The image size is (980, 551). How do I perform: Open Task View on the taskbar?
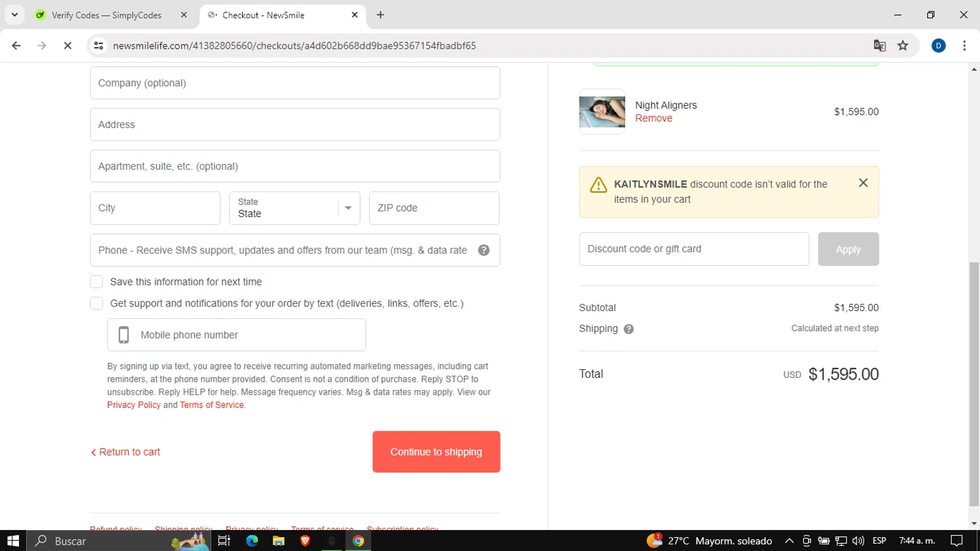click(x=224, y=541)
